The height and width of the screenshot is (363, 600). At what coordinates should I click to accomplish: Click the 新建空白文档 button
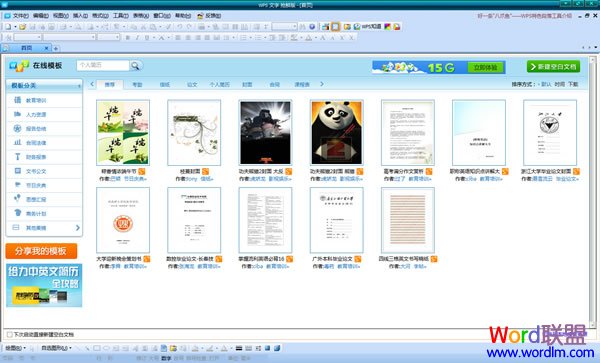point(553,67)
